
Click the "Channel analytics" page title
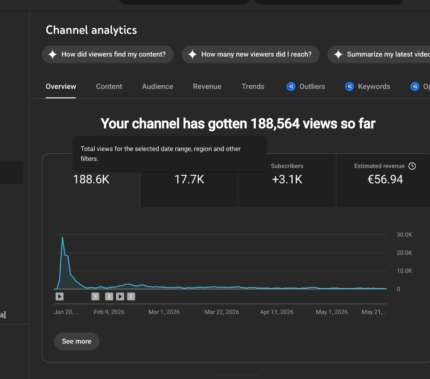point(91,30)
